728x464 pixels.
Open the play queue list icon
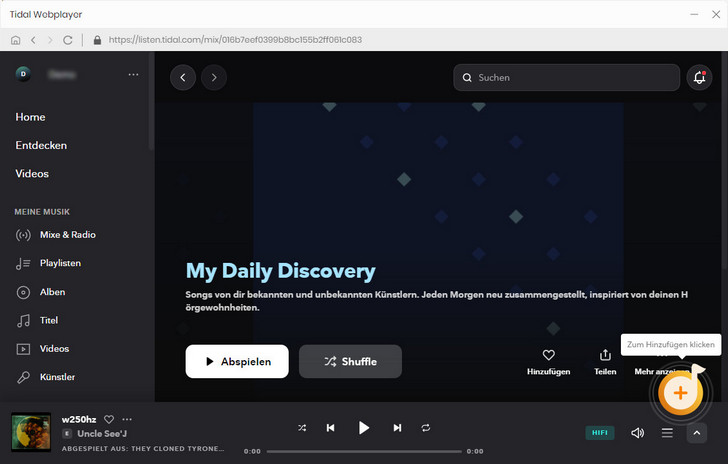tap(667, 433)
